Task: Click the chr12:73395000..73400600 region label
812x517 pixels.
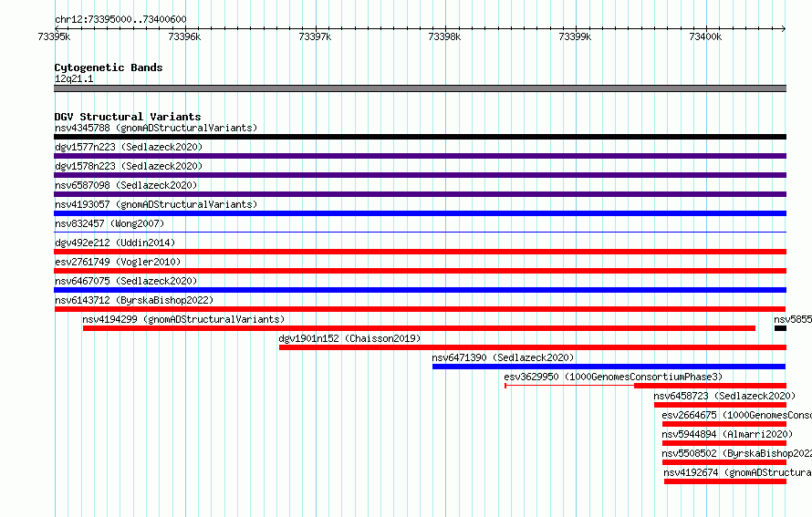Action: click(120, 19)
